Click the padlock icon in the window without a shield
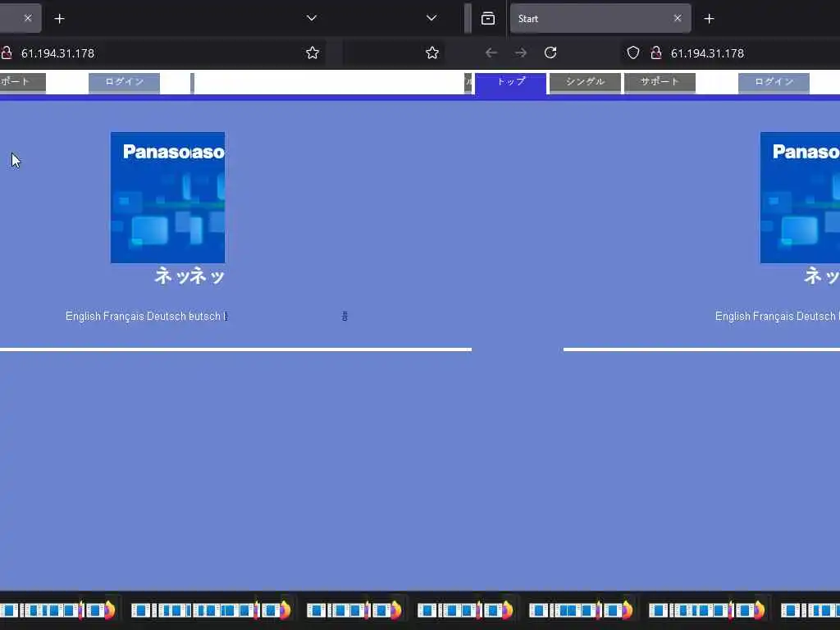 click(7, 53)
